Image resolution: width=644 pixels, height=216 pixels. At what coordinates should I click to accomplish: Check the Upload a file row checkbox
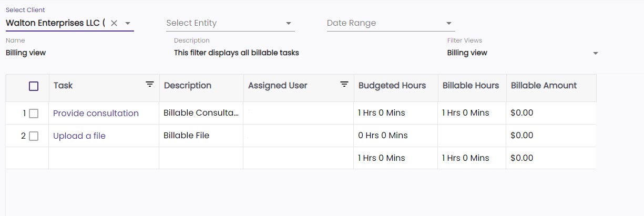coord(34,136)
